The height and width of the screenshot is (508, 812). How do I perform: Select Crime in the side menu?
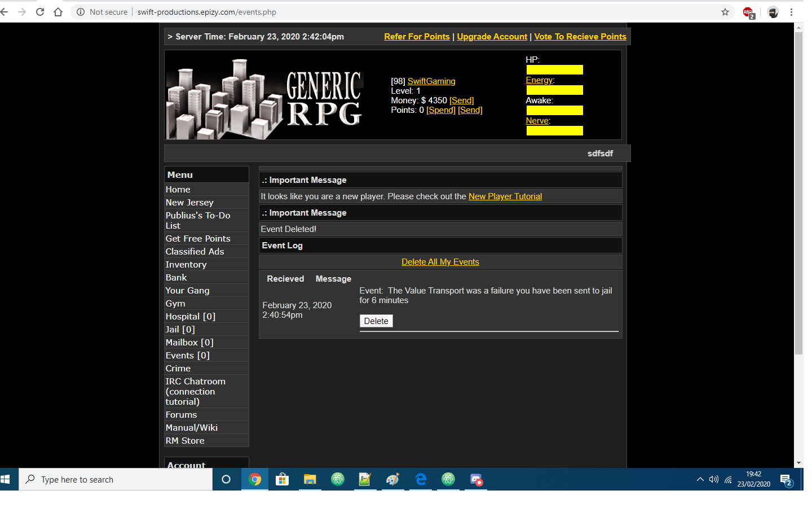pos(178,369)
